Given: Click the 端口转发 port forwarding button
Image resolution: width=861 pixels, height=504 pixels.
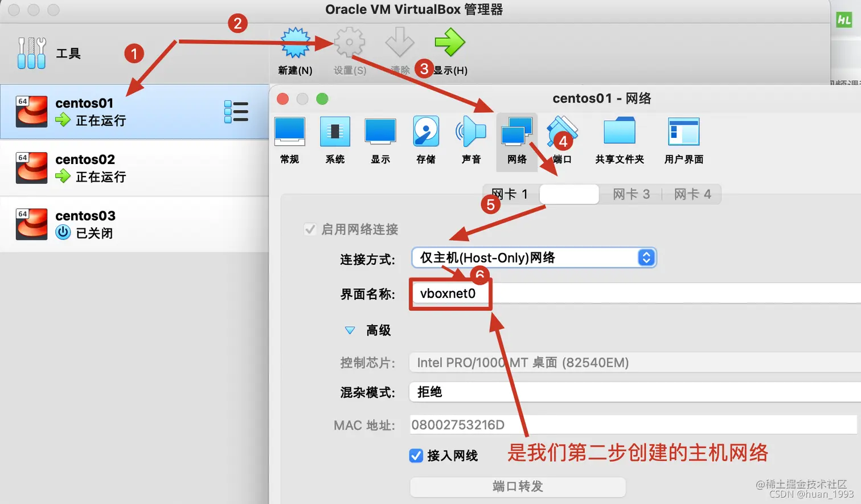Looking at the screenshot, I should (518, 486).
